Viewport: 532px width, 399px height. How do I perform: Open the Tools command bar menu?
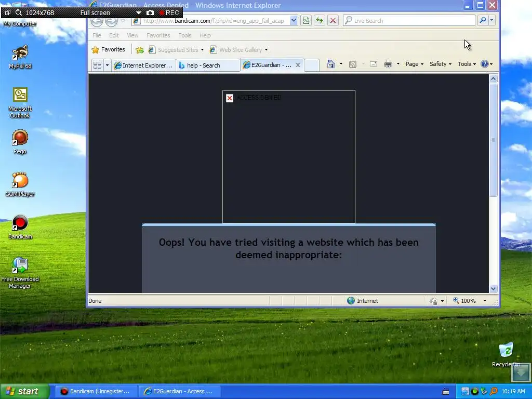[467, 64]
